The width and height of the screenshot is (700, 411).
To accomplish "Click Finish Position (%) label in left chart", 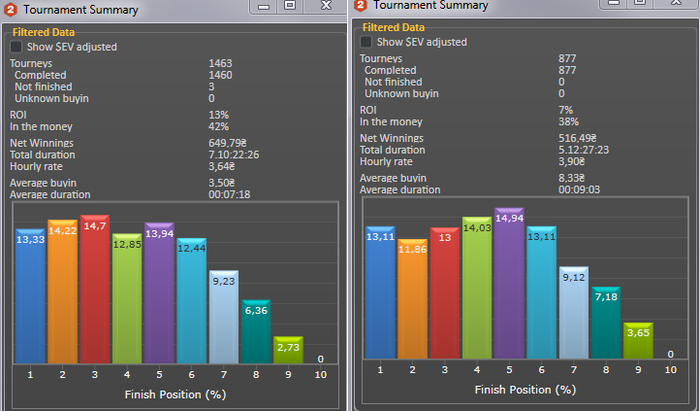I will [175, 394].
